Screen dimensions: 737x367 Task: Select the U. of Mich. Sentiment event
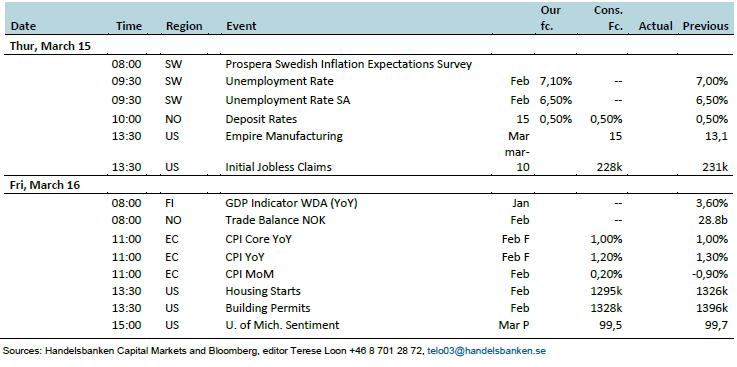282,325
